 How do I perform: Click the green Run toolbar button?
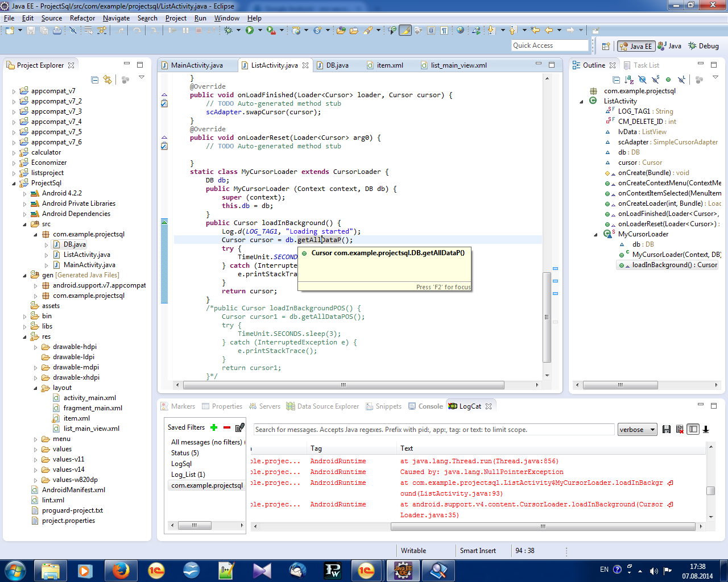click(x=250, y=30)
